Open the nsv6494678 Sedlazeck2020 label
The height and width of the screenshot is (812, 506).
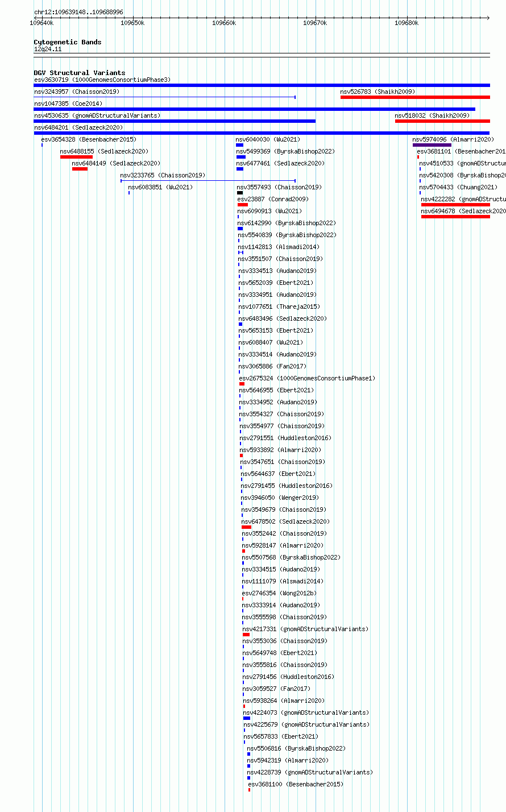coord(463,211)
